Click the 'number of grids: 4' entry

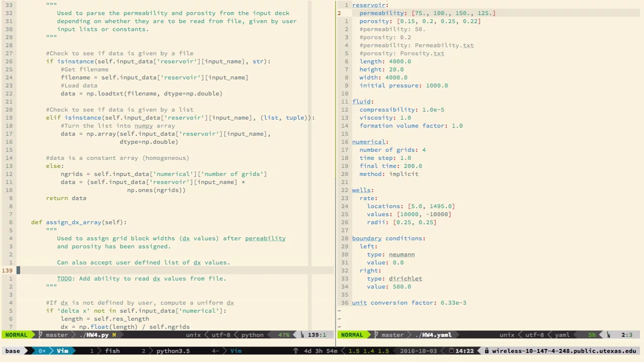[x=392, y=150]
